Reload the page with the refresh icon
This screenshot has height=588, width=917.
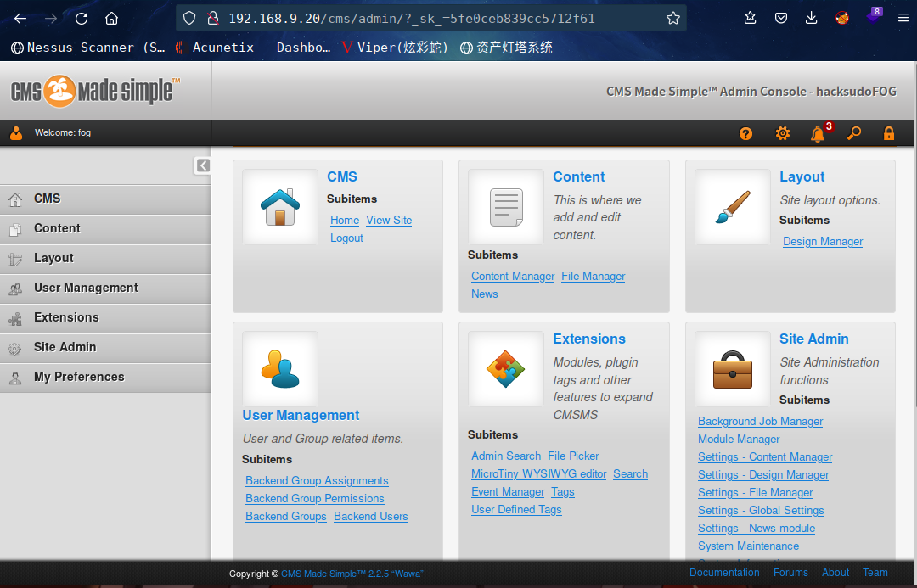click(82, 19)
